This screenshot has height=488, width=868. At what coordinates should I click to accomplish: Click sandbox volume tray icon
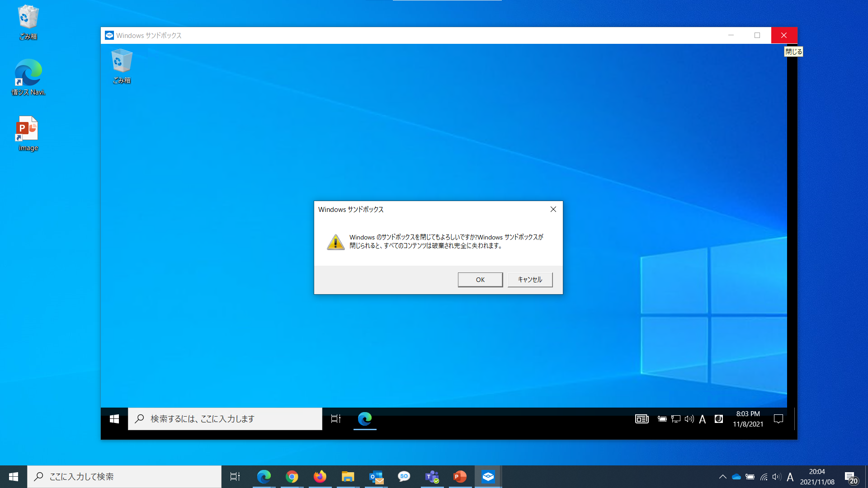coord(689,419)
